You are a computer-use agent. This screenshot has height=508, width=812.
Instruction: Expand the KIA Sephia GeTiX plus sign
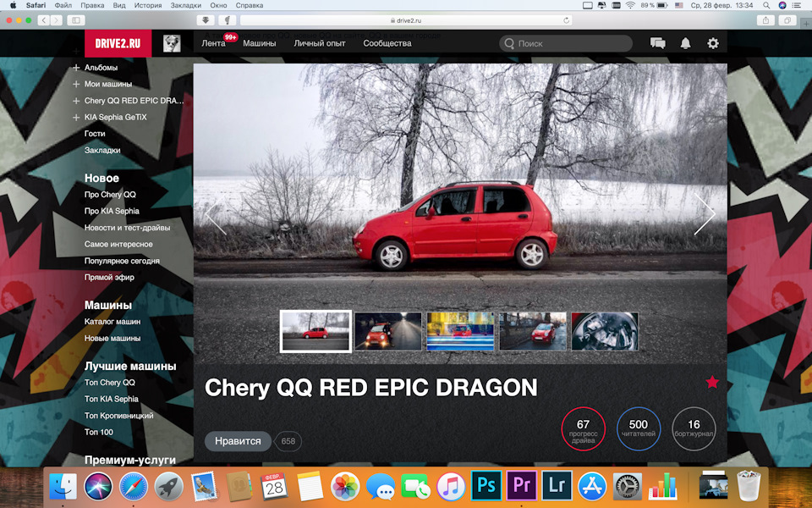coord(76,117)
